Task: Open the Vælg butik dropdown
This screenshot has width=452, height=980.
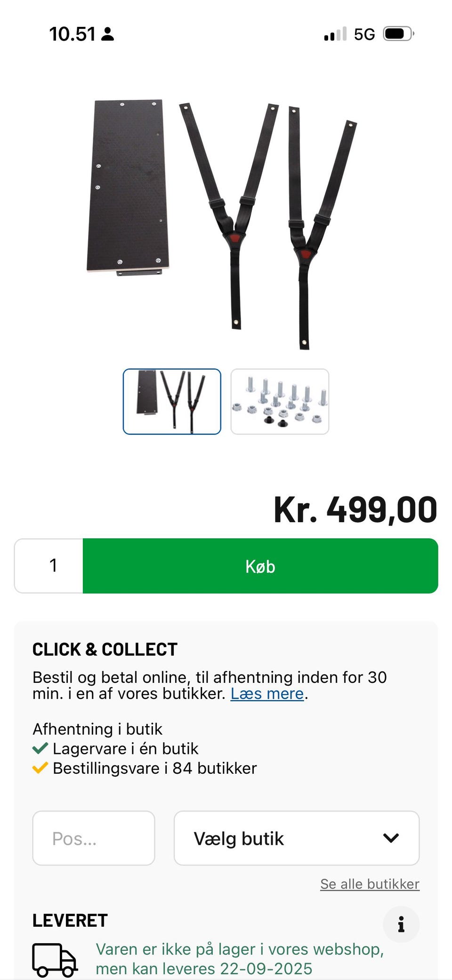Action: coord(296,838)
